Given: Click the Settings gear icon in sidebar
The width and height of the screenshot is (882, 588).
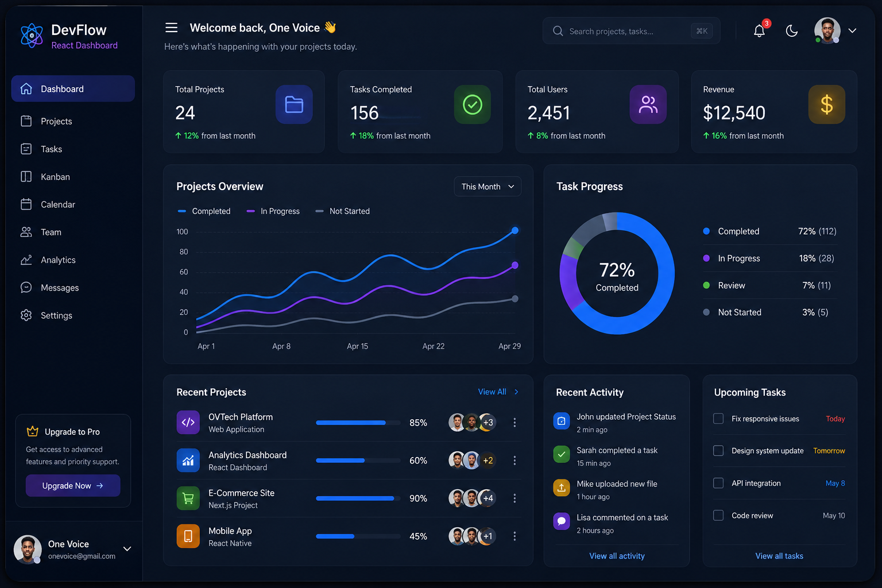Looking at the screenshot, I should pyautogui.click(x=26, y=315).
